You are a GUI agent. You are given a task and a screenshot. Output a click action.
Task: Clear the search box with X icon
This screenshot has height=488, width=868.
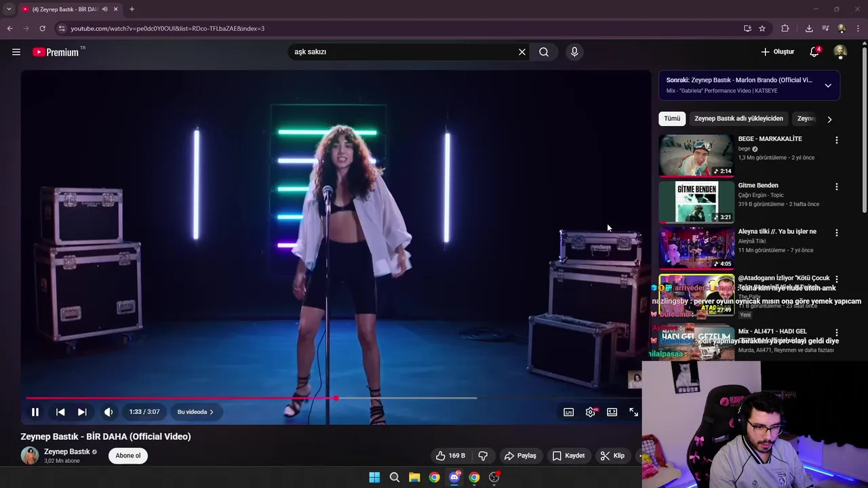pyautogui.click(x=522, y=52)
